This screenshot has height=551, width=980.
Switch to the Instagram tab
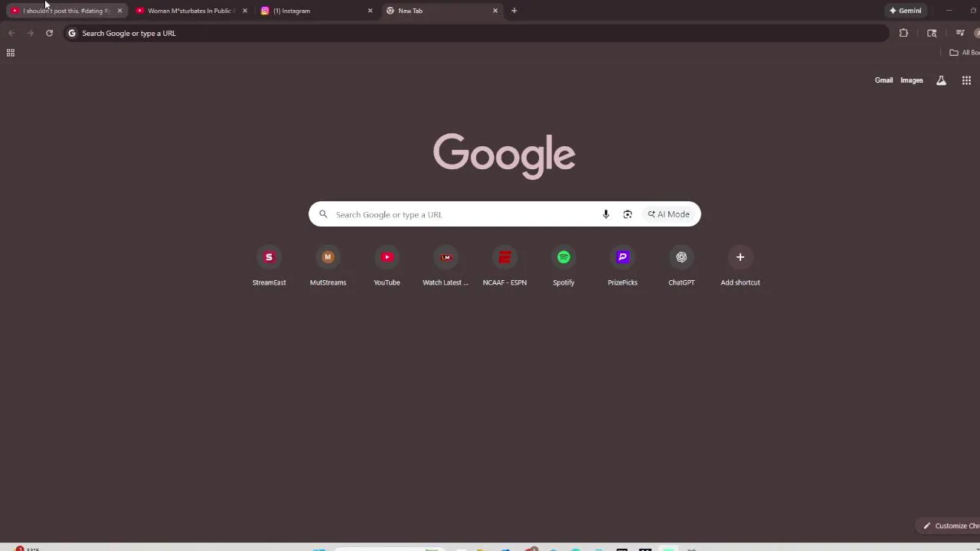click(317, 11)
